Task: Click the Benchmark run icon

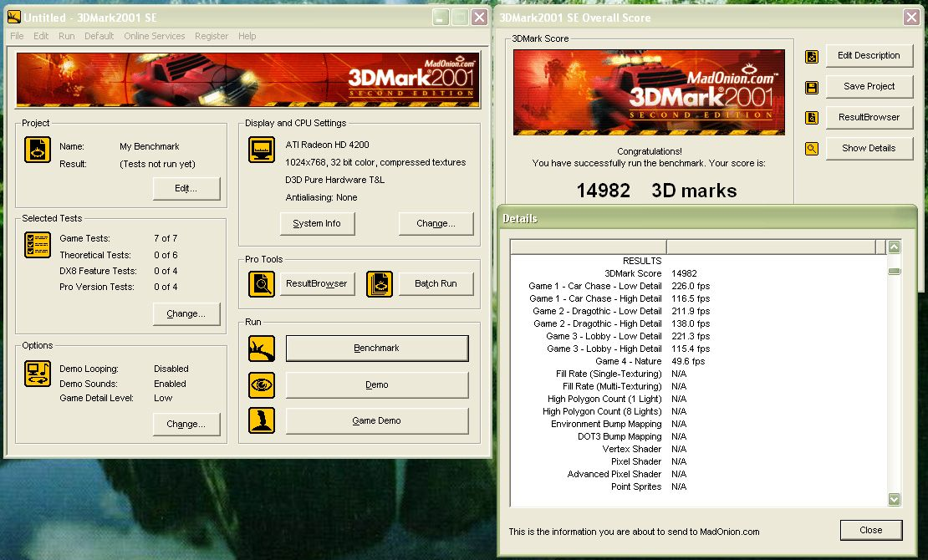Action: (262, 349)
